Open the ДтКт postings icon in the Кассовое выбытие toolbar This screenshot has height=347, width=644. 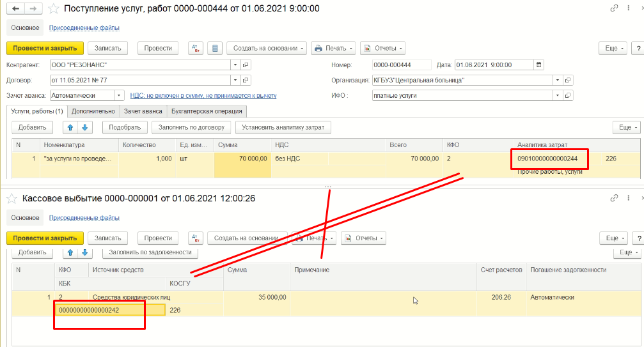coord(196,238)
